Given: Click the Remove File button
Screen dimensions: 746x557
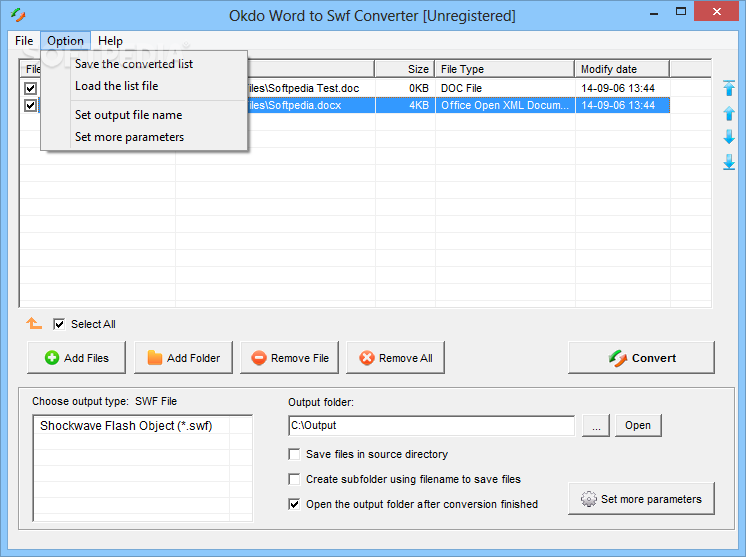Looking at the screenshot, I should coord(289,358).
